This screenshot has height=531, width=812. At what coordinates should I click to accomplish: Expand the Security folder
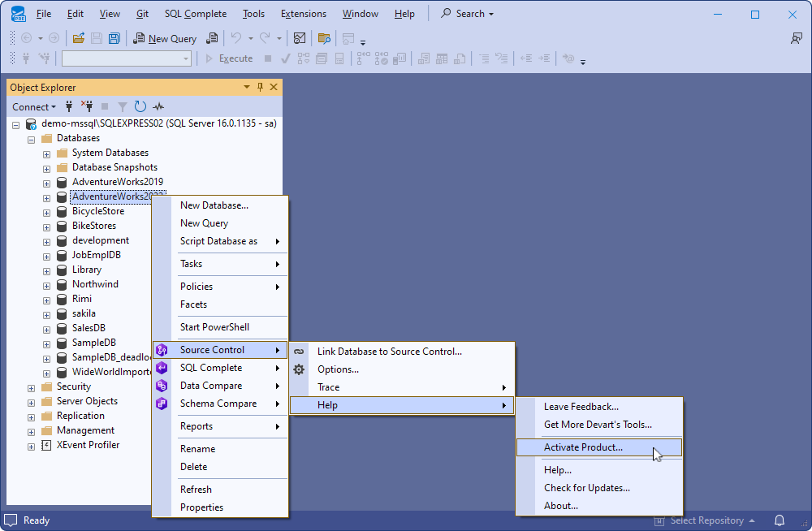31,388
